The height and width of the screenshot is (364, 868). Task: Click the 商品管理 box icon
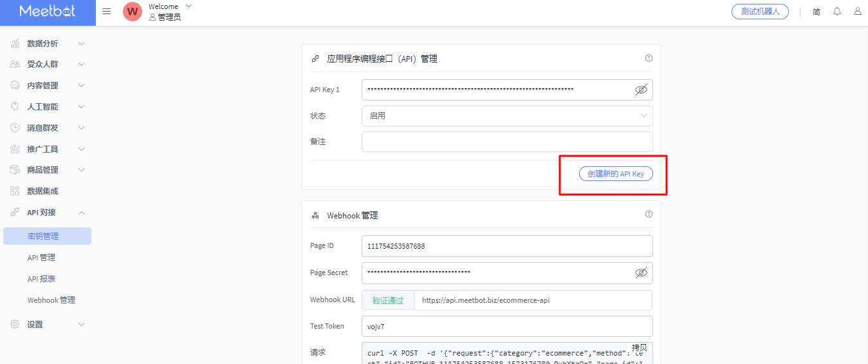pos(15,170)
